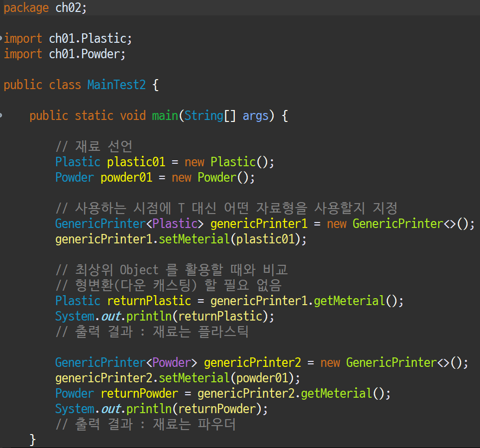Click the 'Plastic' type argument in GenericPrinter<Plastic>
The width and height of the screenshot is (480, 448).
[x=175, y=224]
